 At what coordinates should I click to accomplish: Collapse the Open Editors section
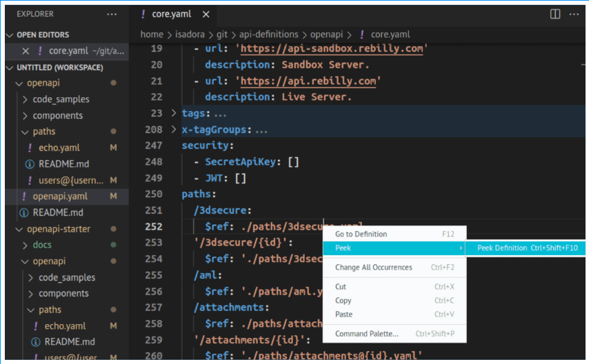pyautogui.click(x=10, y=35)
